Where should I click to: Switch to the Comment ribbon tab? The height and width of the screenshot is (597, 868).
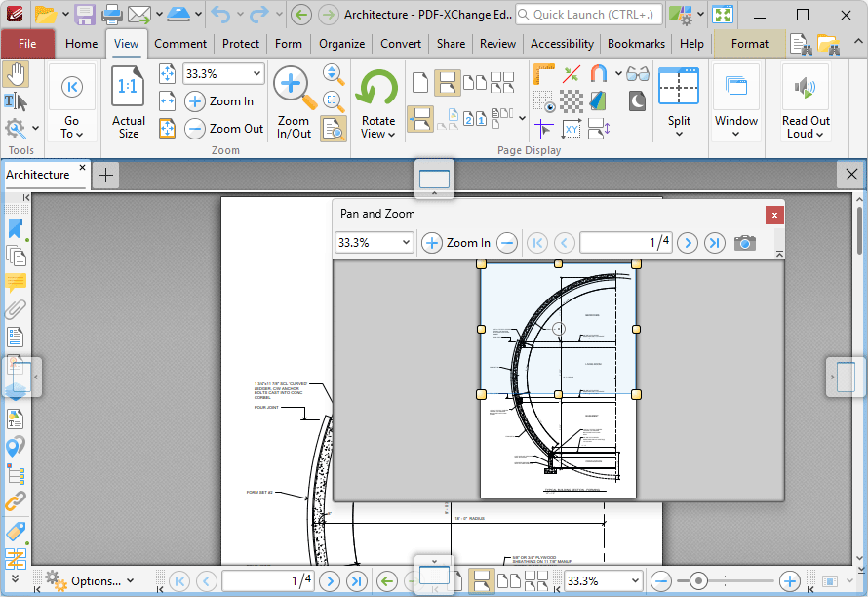pyautogui.click(x=180, y=44)
